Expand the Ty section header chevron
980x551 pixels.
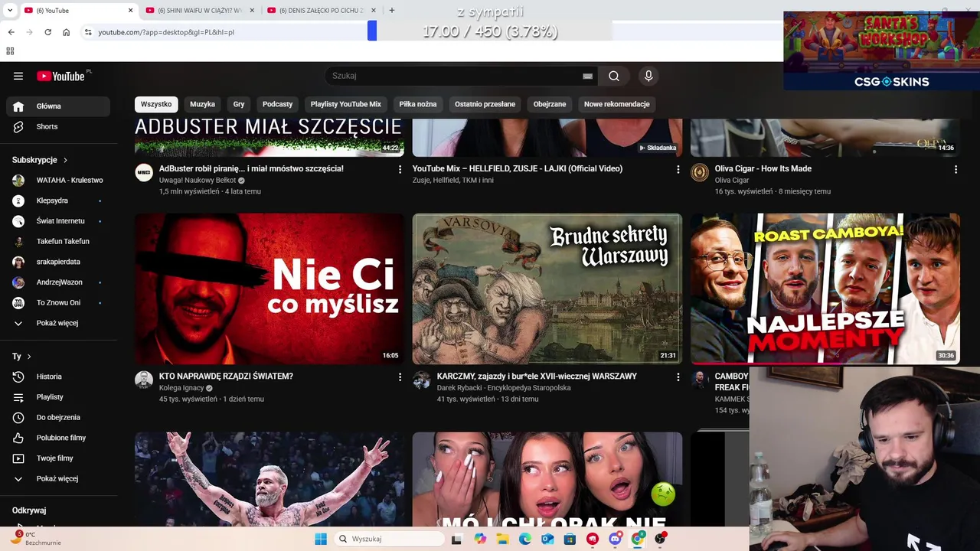coord(29,357)
